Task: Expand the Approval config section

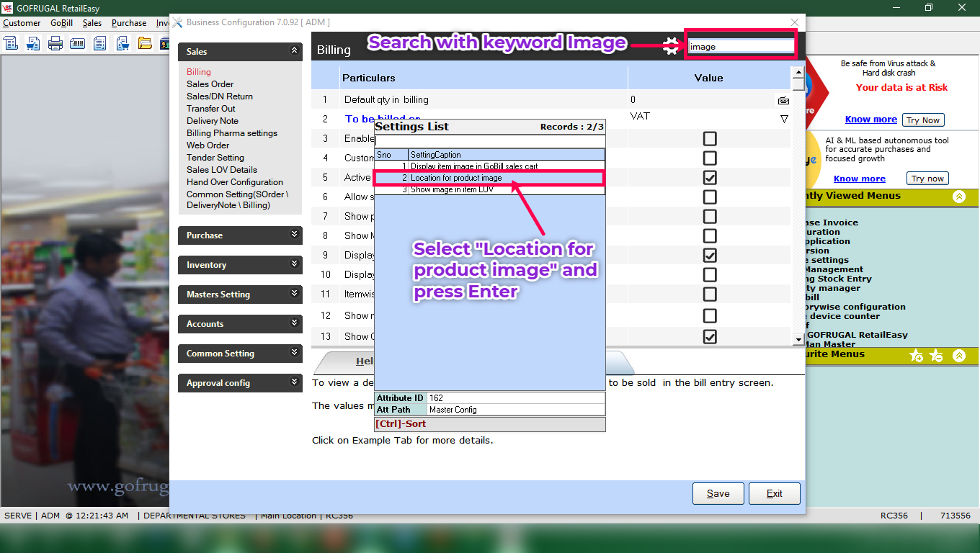Action: 294,382
